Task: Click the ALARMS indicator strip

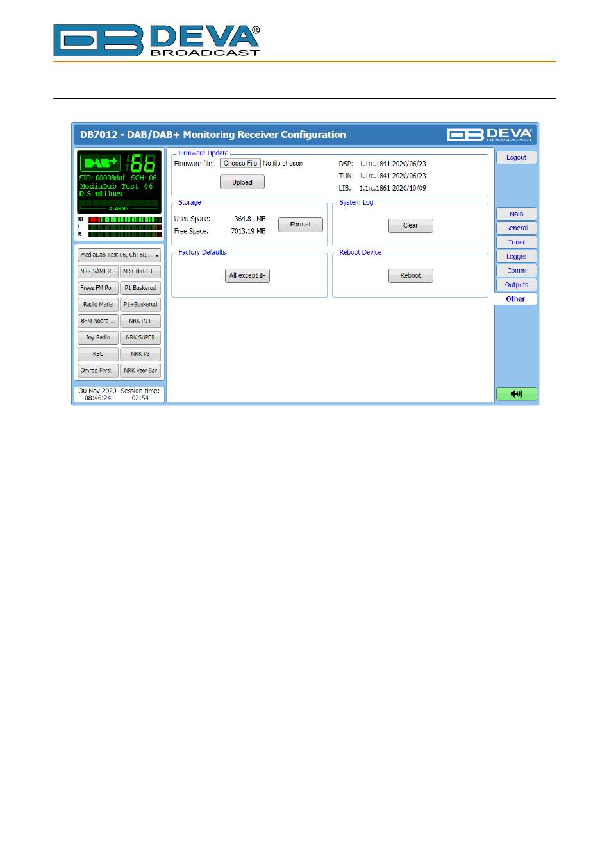Action: point(119,205)
